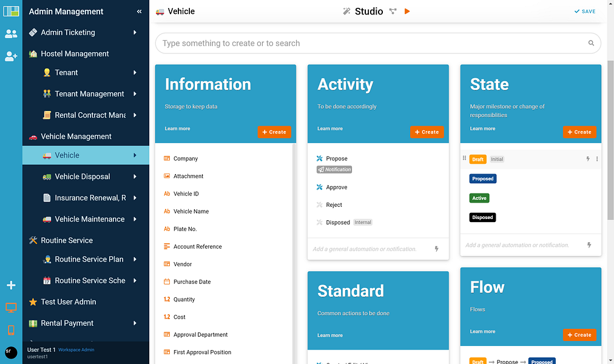Open the Routine Service Schedule menu item

tap(86, 280)
